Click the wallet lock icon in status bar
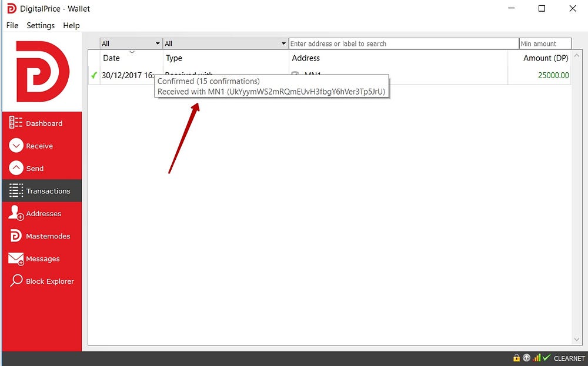 tap(517, 358)
